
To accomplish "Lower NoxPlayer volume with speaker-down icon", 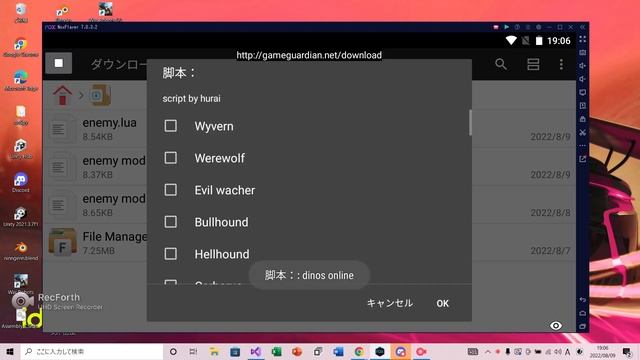I will pos(582,79).
